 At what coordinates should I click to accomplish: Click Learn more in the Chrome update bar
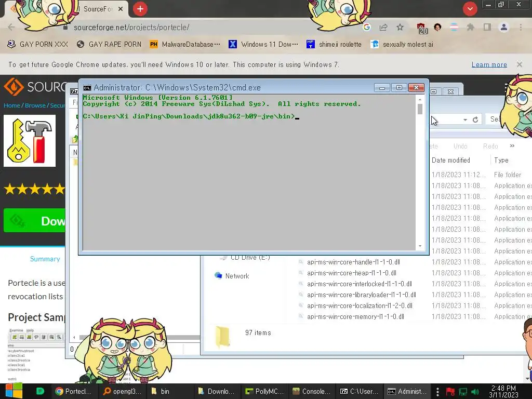[489, 64]
